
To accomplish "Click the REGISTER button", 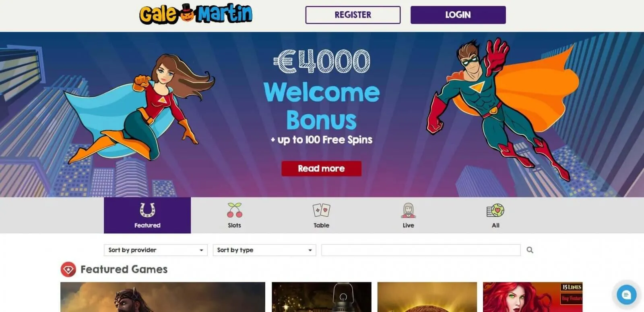I will 353,15.
